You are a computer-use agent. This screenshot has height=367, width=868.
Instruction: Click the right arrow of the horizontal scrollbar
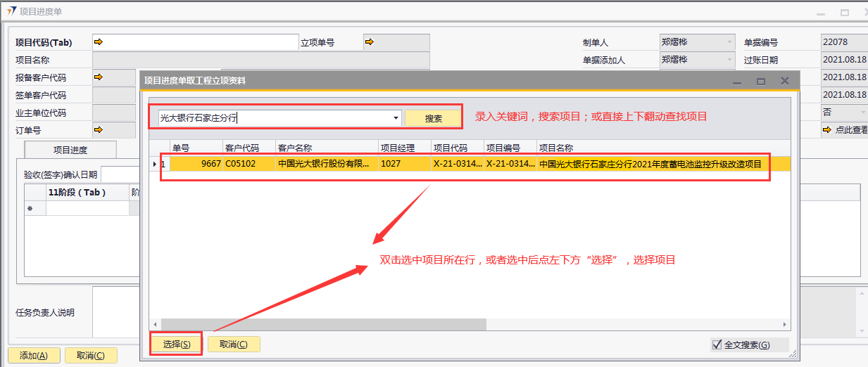(785, 325)
